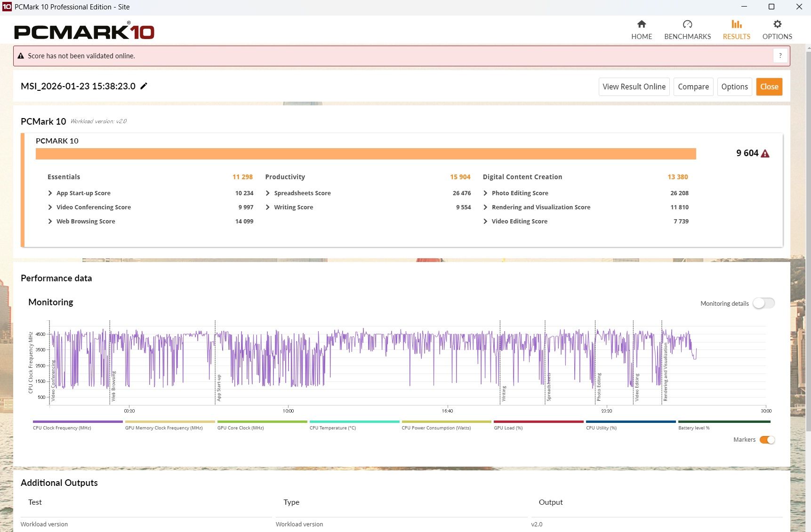This screenshot has height=532, width=811.
Task: Enable the Monitoring details toggle
Action: click(x=763, y=303)
